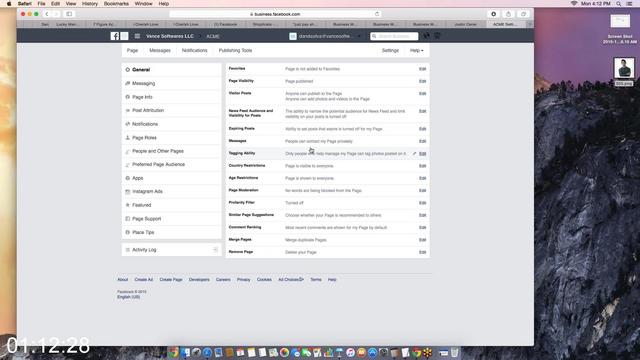640x360 pixels.
Task: Click the pencil icon in the Tagging Ability row
Action: [x=414, y=153]
